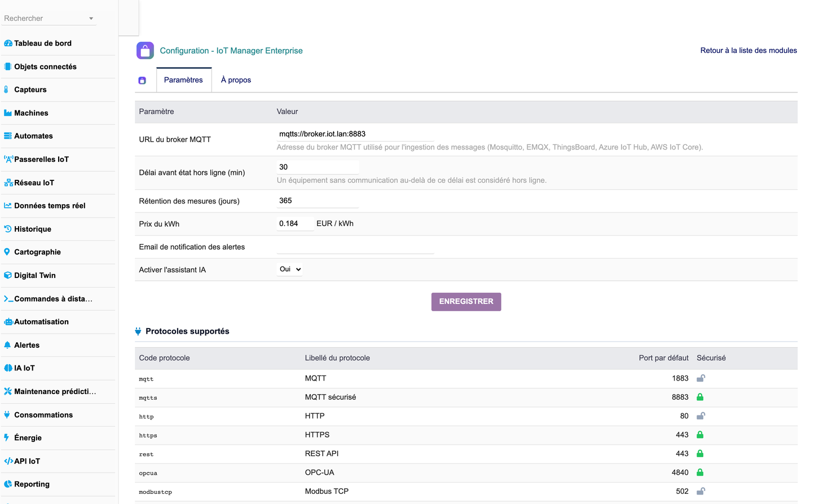Go to Alertes in sidebar
This screenshot has width=815, height=504.
pyautogui.click(x=27, y=345)
